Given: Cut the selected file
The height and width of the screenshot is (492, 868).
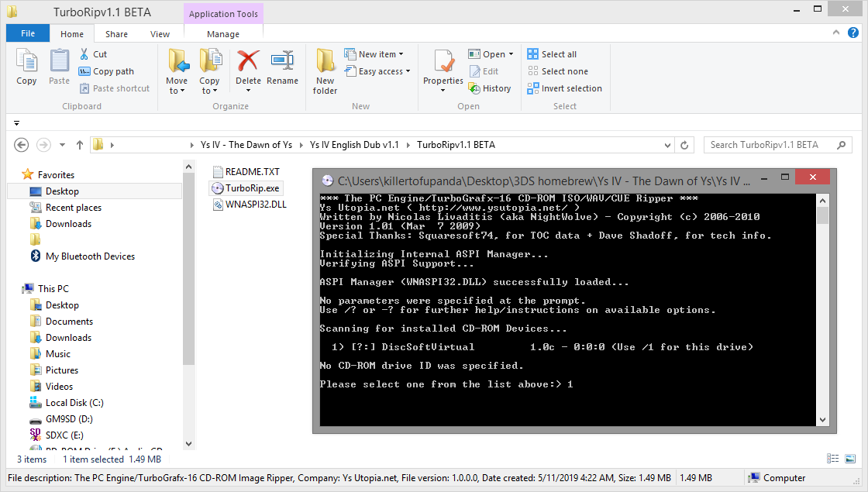Looking at the screenshot, I should [94, 54].
